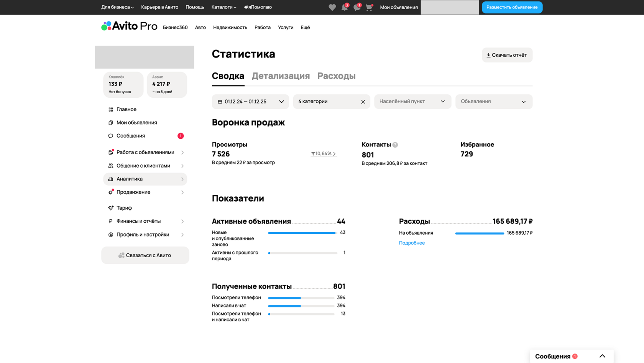This screenshot has width=644, height=363.
Task: Open messages chat bubble icon in top bar
Action: [x=357, y=7]
